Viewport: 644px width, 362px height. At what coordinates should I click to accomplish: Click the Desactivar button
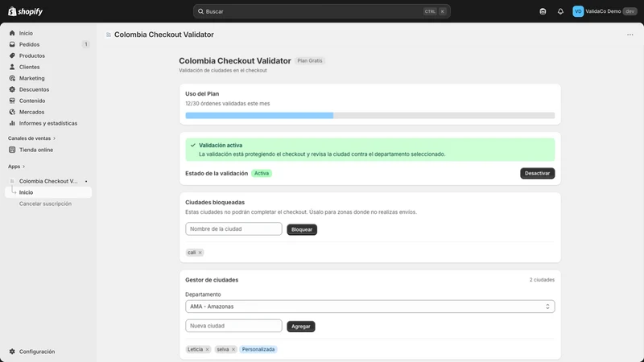537,173
